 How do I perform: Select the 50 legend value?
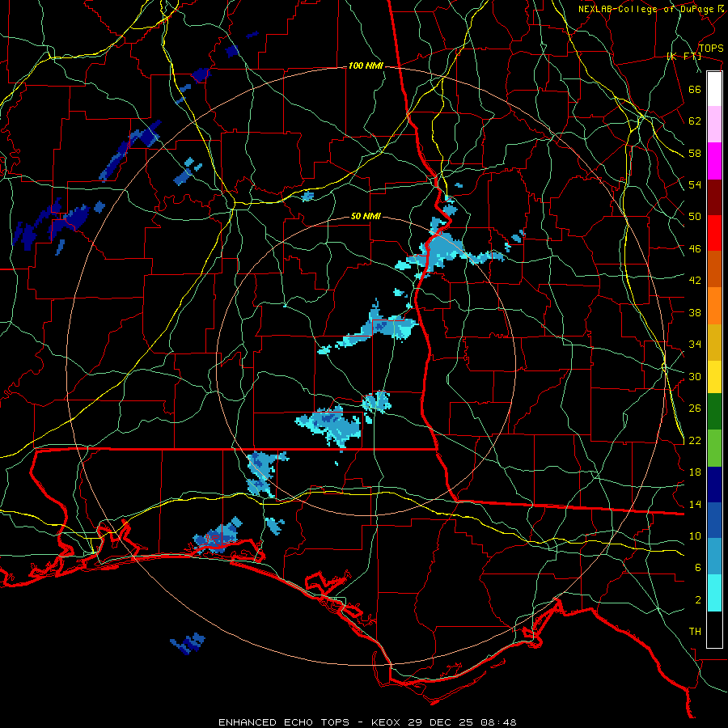click(695, 217)
